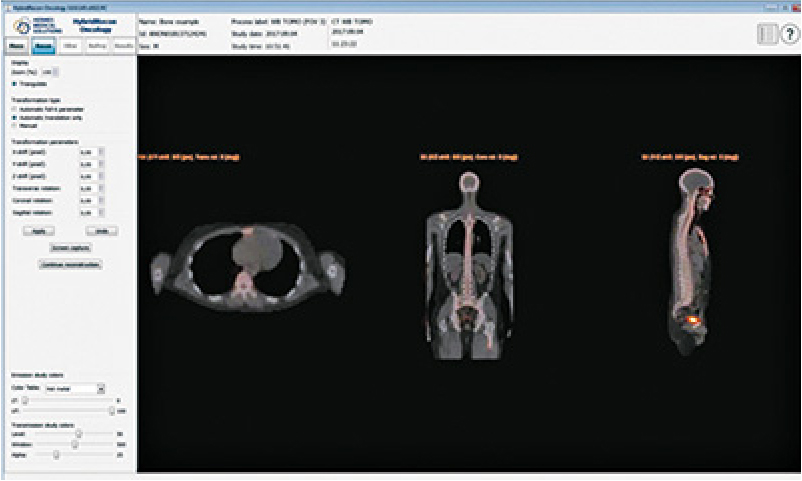Switch to the Results tab
The image size is (802, 481).
[x=124, y=46]
